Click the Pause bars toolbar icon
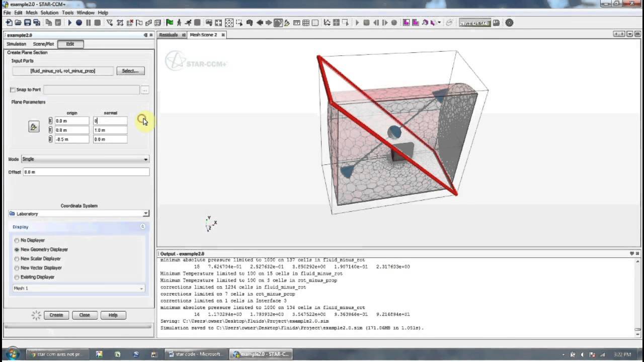The image size is (644, 362). 88,23
